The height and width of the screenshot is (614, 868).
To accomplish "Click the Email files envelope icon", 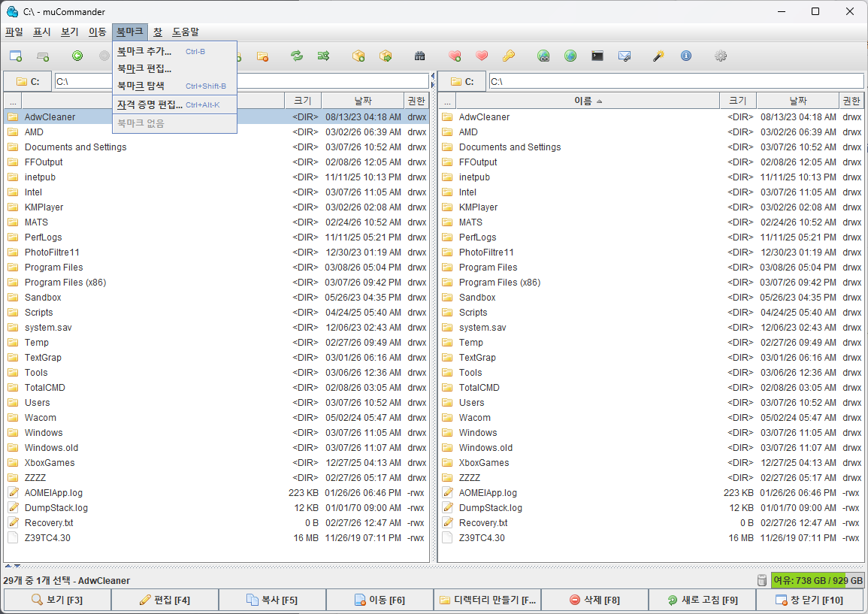I will (x=625, y=56).
